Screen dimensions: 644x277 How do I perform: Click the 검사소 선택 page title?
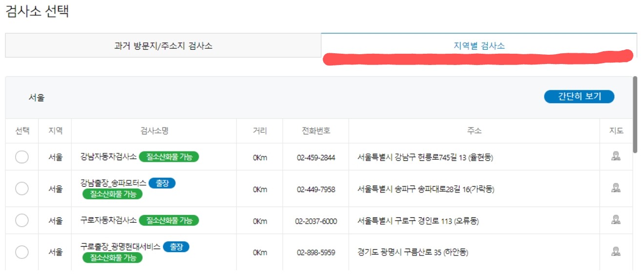coord(37,11)
